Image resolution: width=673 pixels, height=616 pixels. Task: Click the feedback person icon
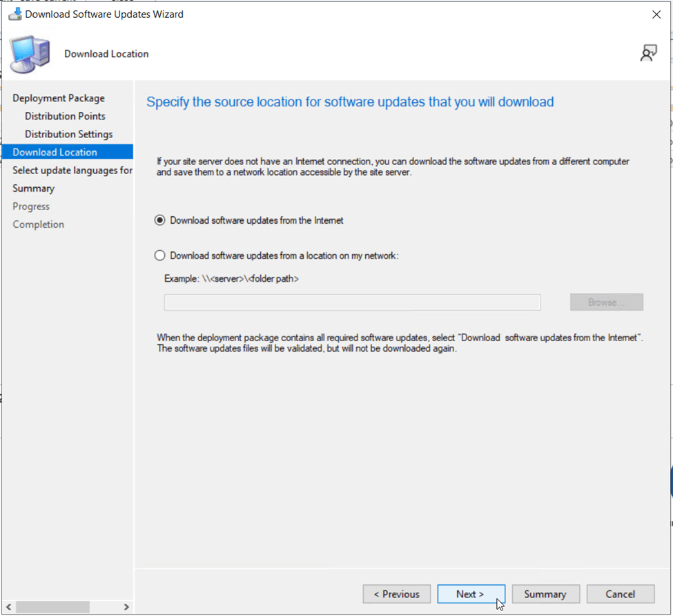click(648, 53)
